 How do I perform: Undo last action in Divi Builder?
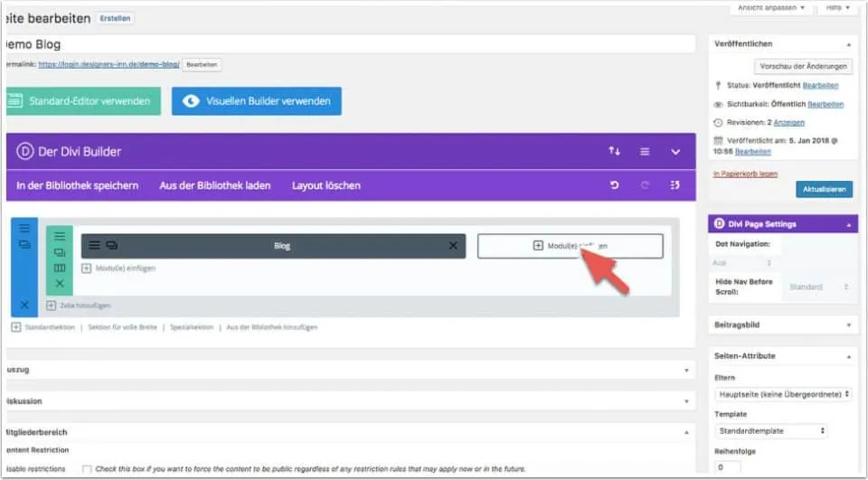point(615,185)
